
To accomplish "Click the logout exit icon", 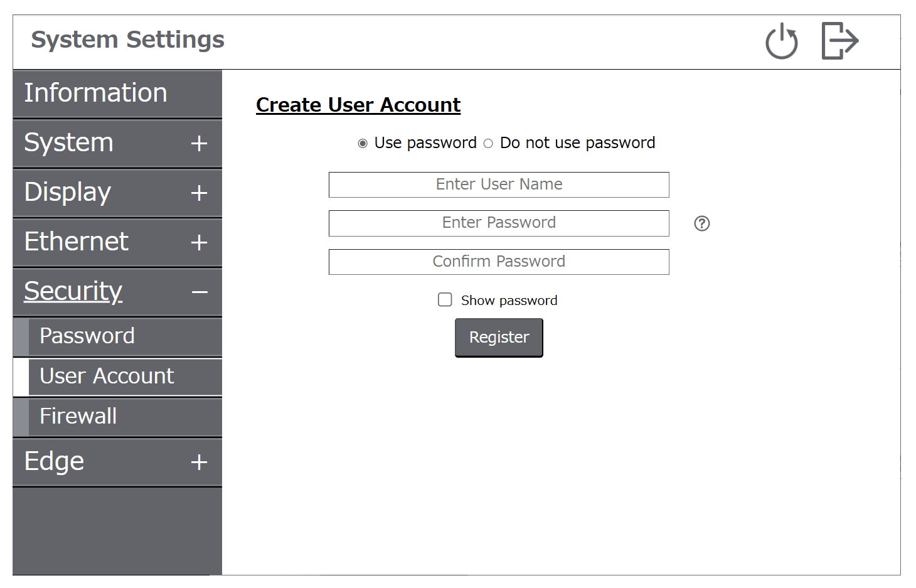I will tap(840, 41).
